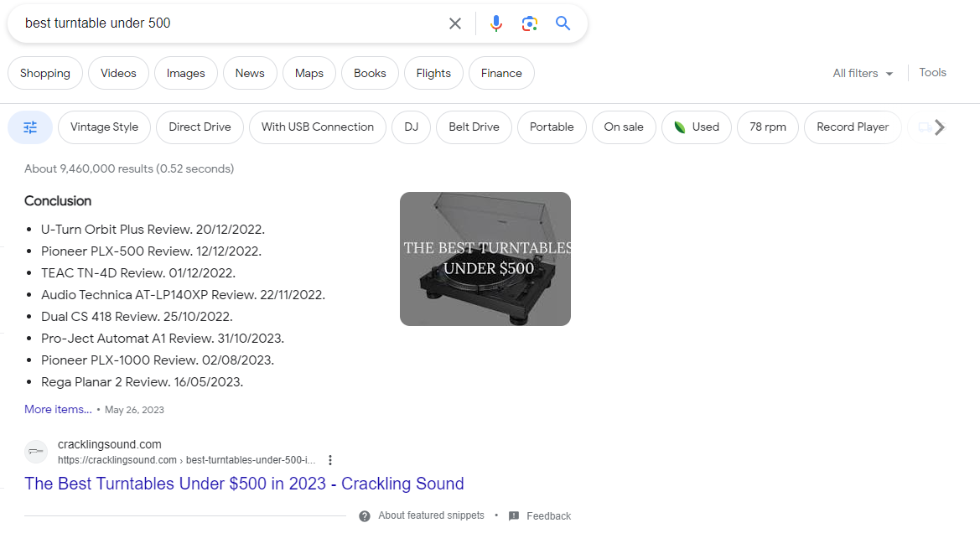Switch to Videos results tab
Screen dimensions: 980x554
118,73
